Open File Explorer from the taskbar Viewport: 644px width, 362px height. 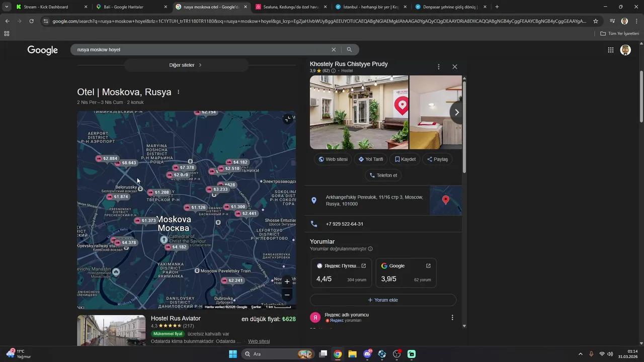352,354
